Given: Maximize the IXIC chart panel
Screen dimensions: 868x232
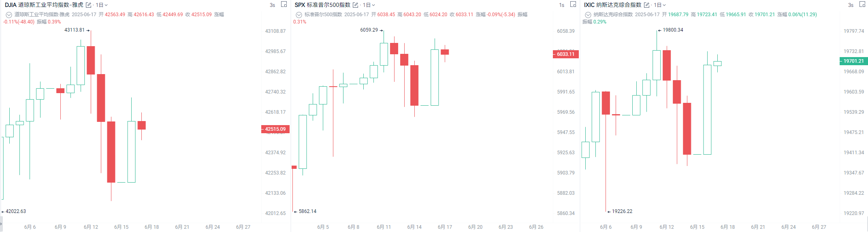Looking at the screenshot, I should 862,4.
